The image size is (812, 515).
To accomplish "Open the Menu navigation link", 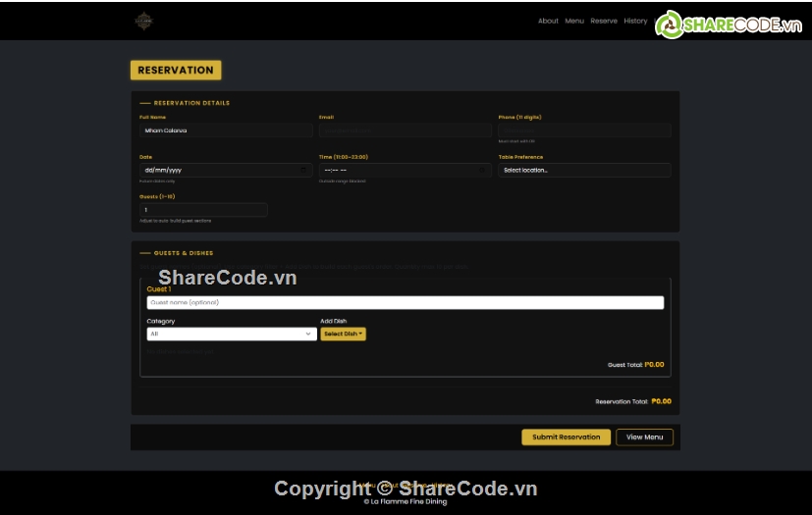I will pyautogui.click(x=574, y=21).
